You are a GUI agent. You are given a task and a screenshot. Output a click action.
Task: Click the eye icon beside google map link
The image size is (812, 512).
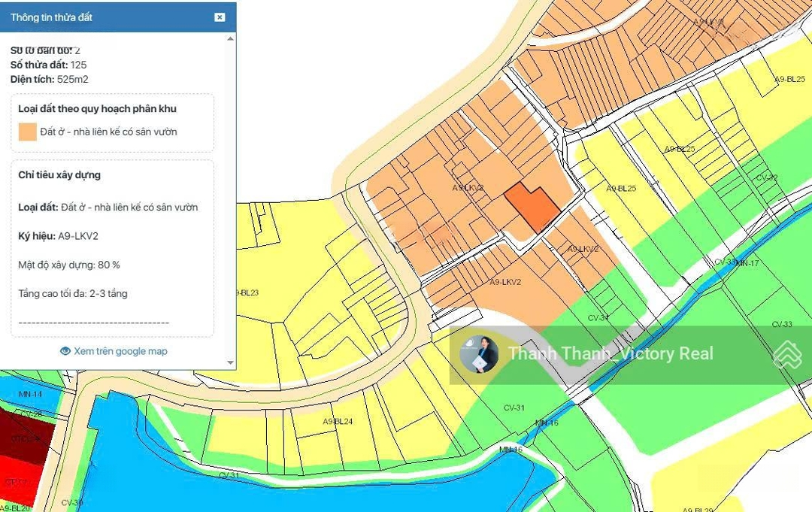(x=65, y=351)
